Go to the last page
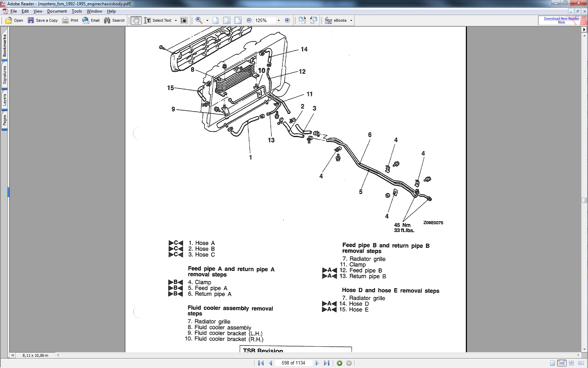 pos(327,363)
